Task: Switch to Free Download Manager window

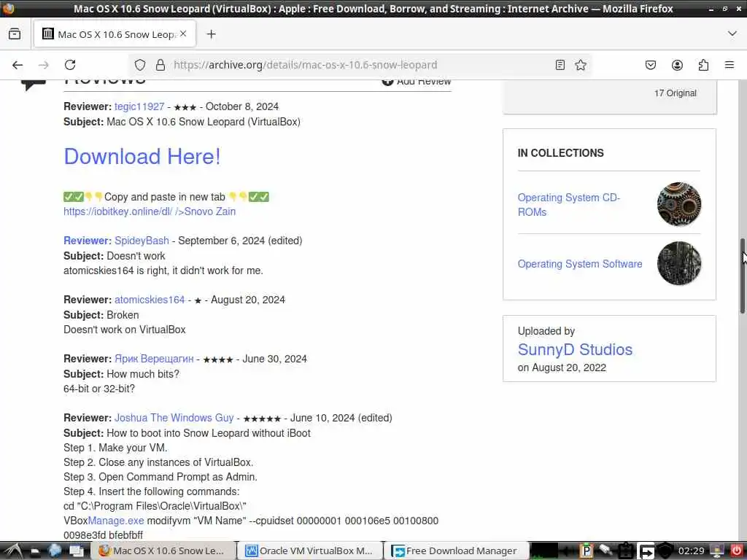Action: [x=457, y=551]
